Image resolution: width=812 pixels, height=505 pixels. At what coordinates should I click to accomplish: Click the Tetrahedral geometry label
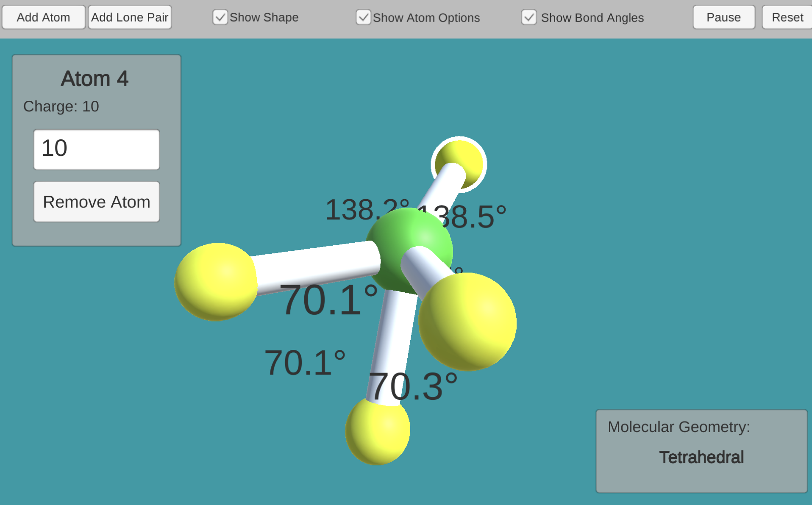(701, 458)
